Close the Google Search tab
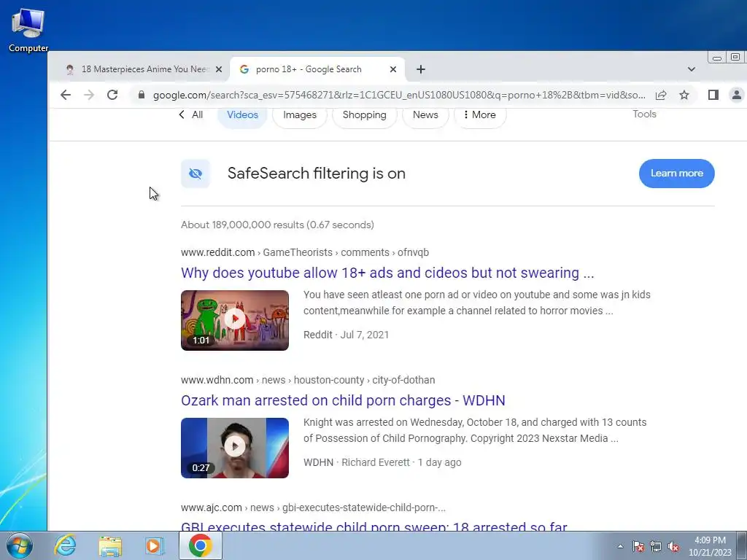 click(x=393, y=69)
